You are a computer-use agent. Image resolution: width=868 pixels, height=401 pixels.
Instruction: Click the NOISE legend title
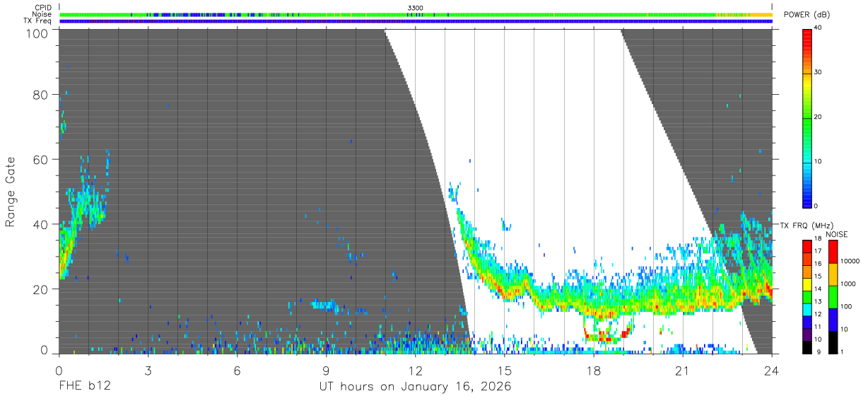[838, 234]
